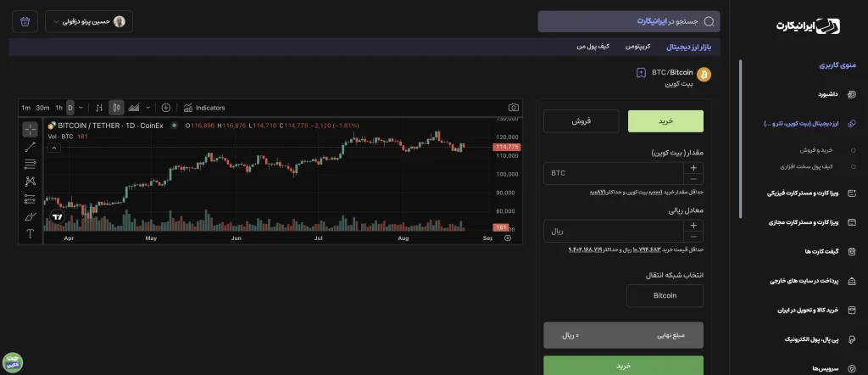Click the مبلغ نهایی total box
This screenshot has width=868, height=375.
coord(623,335)
